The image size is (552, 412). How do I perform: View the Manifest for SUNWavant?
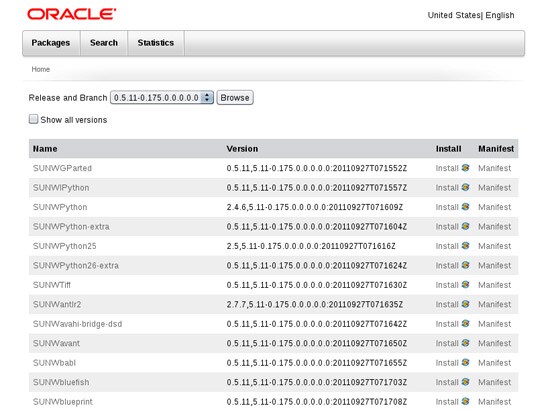(494, 343)
